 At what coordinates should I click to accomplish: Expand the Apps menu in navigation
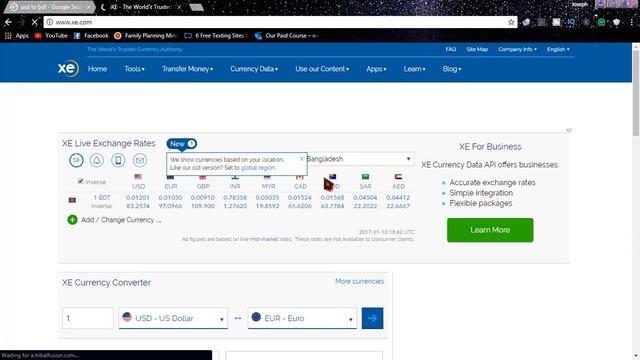376,69
